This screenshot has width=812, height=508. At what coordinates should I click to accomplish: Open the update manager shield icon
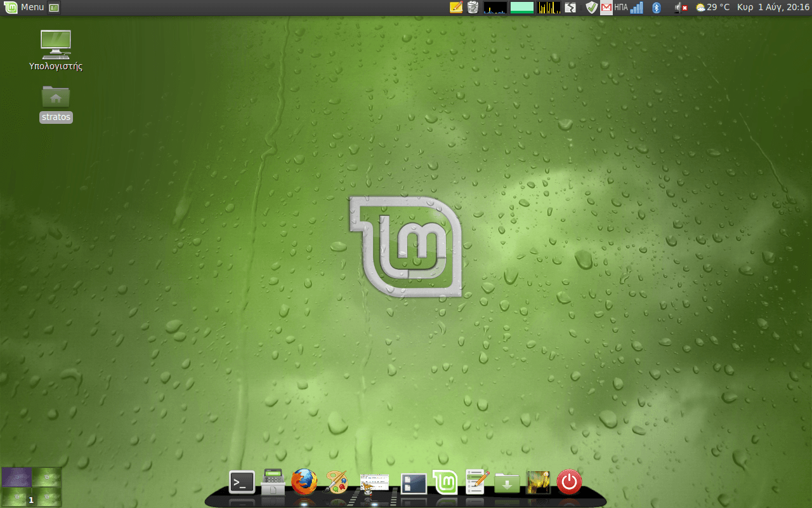pyautogui.click(x=592, y=8)
